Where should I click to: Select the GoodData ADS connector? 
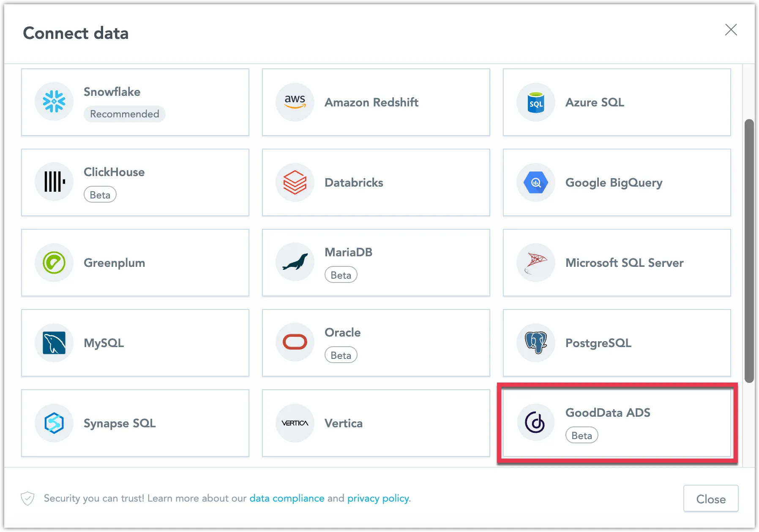pyautogui.click(x=617, y=423)
